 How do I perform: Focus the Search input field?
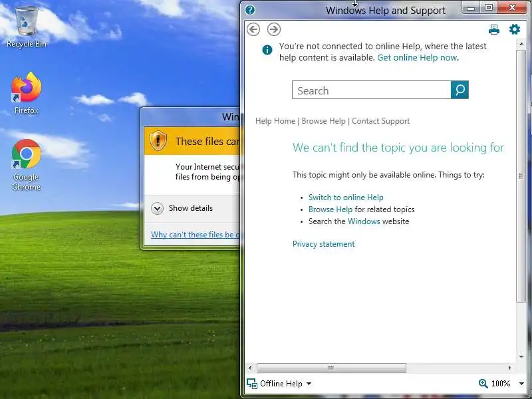pos(372,90)
